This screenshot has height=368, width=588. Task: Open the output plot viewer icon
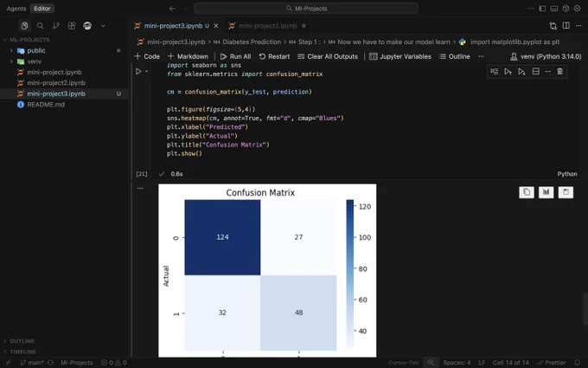[546, 192]
